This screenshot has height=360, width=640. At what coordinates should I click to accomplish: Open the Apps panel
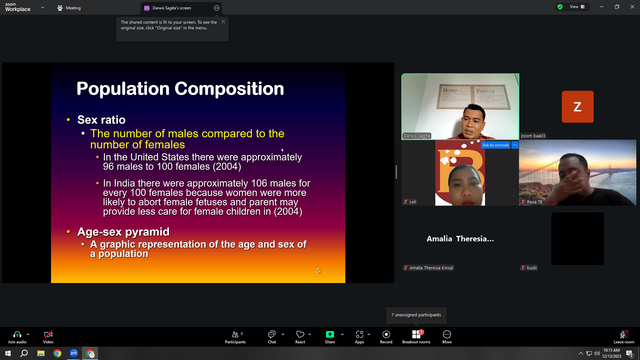click(x=359, y=337)
